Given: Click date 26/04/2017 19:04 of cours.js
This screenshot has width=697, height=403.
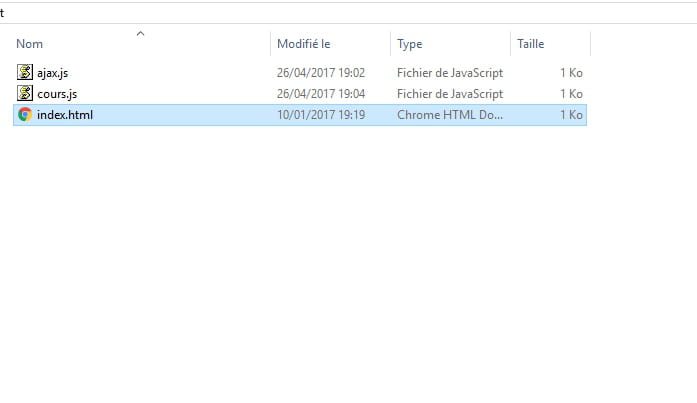Looking at the screenshot, I should coord(321,94).
